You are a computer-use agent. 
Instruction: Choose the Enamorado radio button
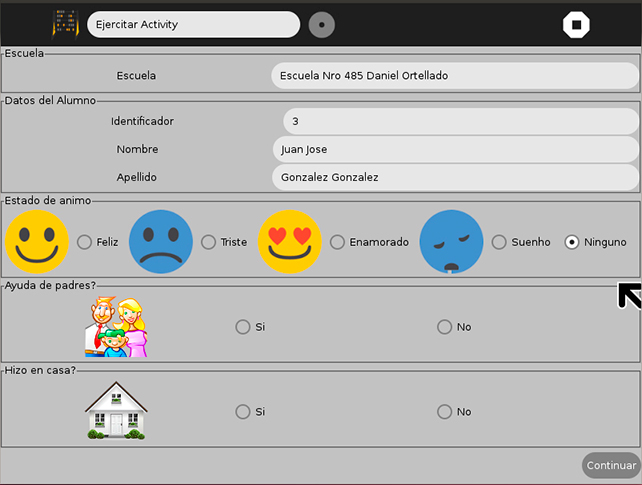(337, 242)
